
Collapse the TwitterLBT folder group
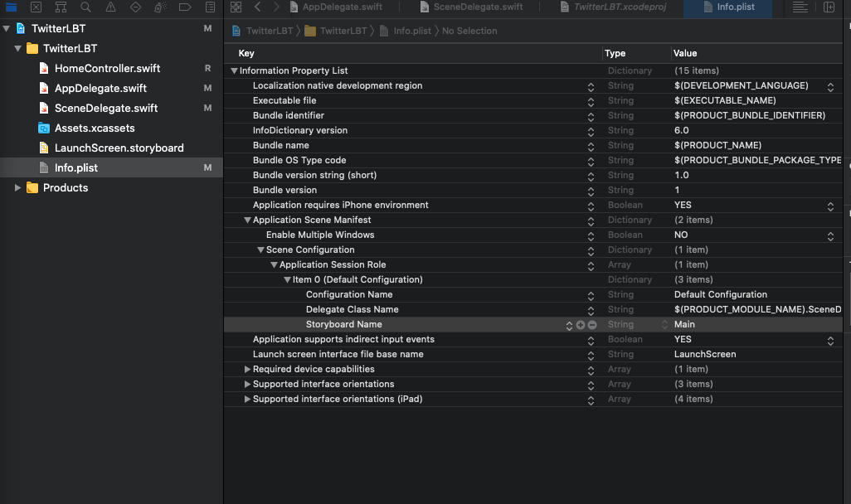click(x=18, y=48)
